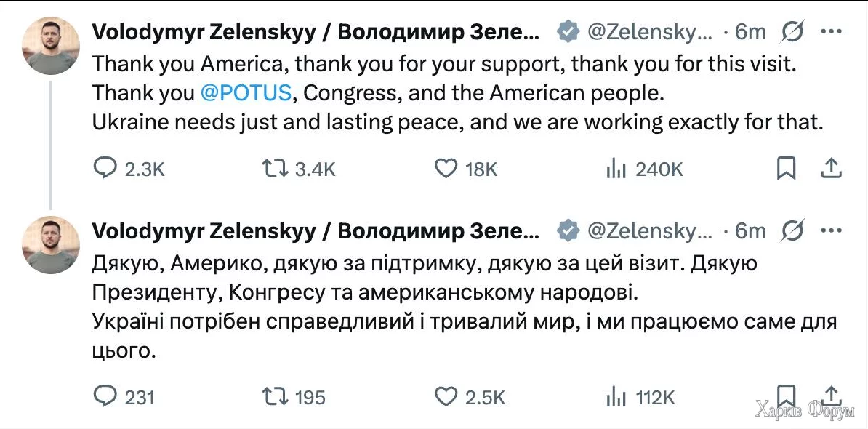
Task: Share the English tweet via the upload icon
Action: (x=831, y=168)
